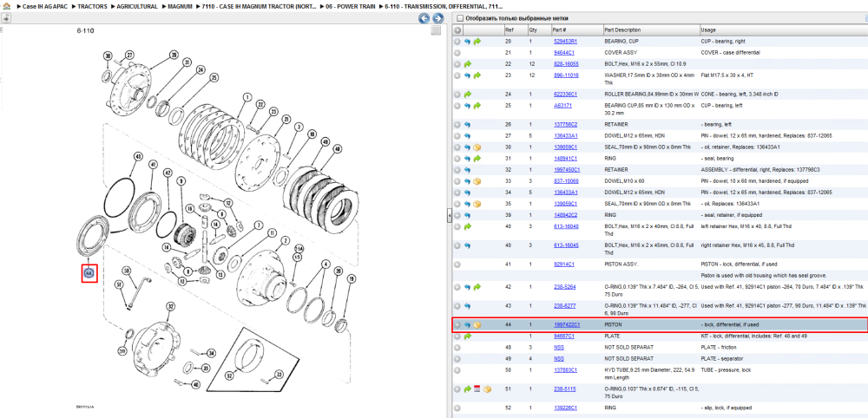
Task: Open the box icon on Ref 30 SEAL row
Action: tap(477, 147)
